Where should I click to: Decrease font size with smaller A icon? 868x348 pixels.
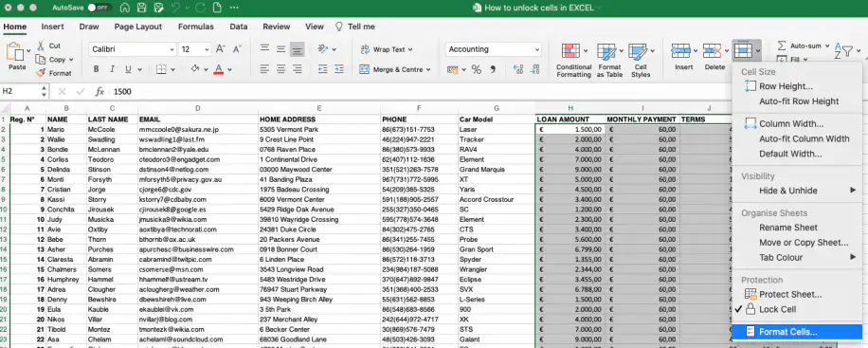[x=238, y=48]
